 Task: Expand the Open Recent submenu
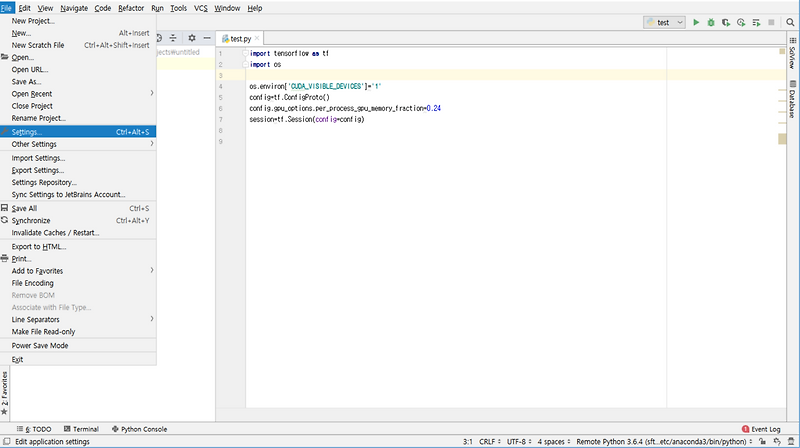click(x=78, y=94)
